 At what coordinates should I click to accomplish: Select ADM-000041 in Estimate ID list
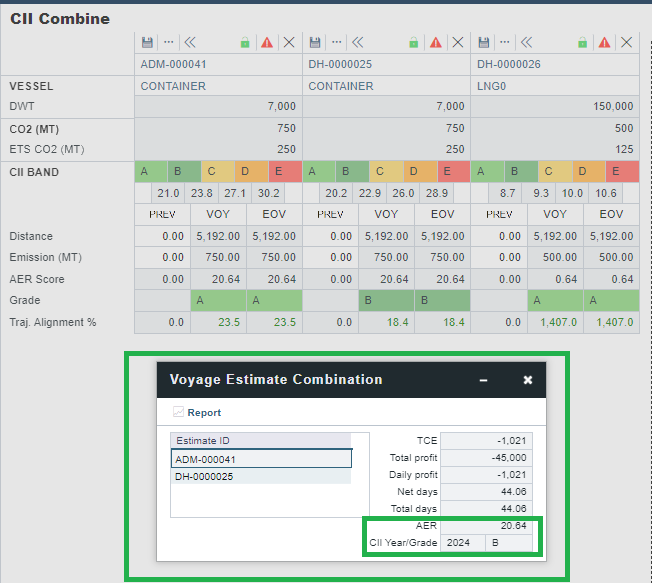point(261,459)
